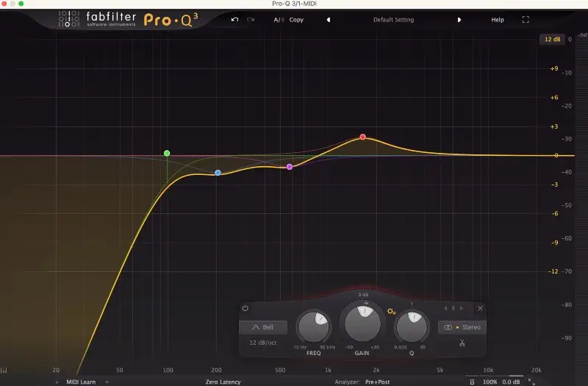The image size is (588, 386).
Task: Click the Copy button
Action: pos(296,20)
